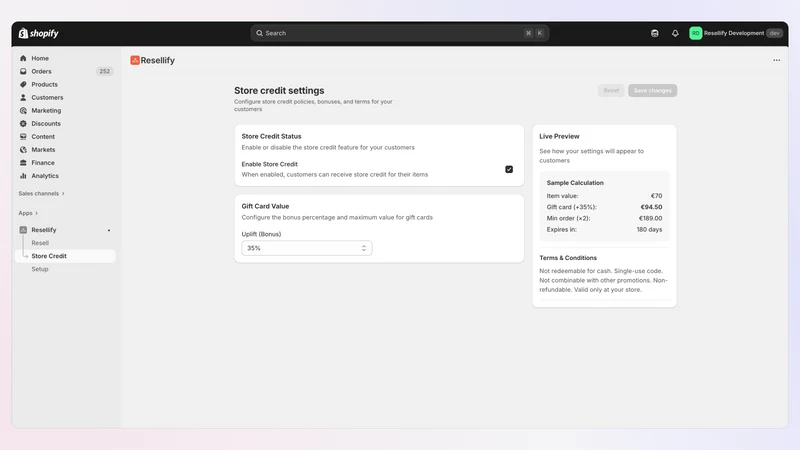Select Setup sub-item
The image size is (800, 450).
tap(40, 269)
